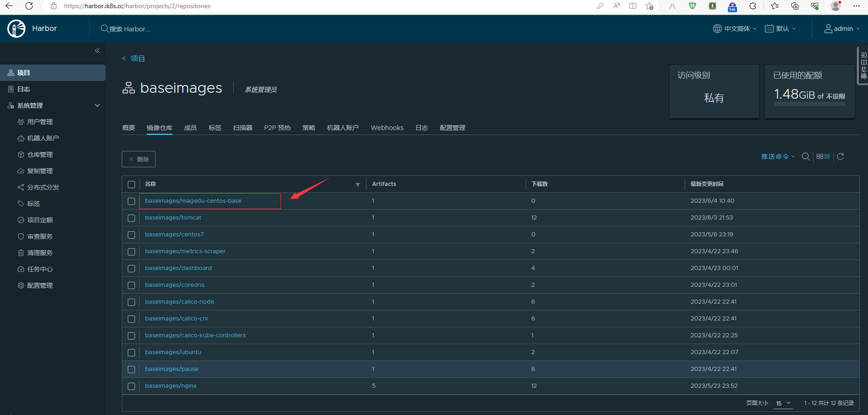Open the Webhooks tab
868x415 pixels.
[387, 128]
